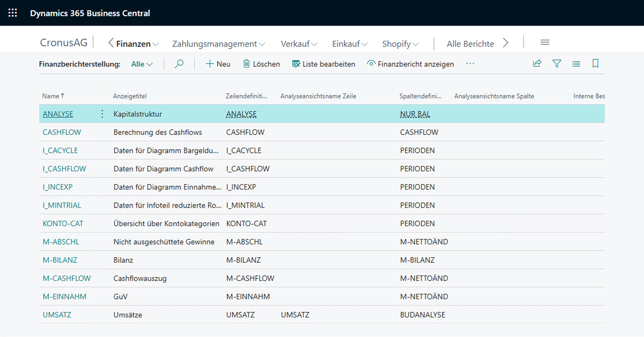The height and width of the screenshot is (337, 644).
Task: Click Neu to create a new report
Action: (218, 64)
